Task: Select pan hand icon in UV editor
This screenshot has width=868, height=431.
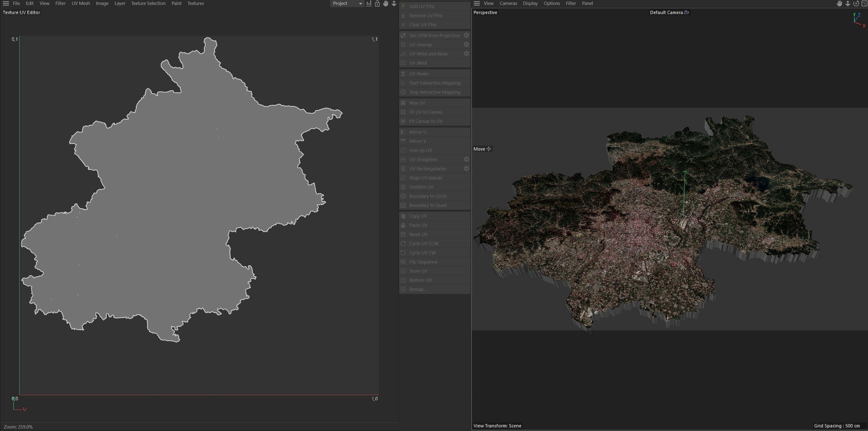Action: (x=386, y=3)
